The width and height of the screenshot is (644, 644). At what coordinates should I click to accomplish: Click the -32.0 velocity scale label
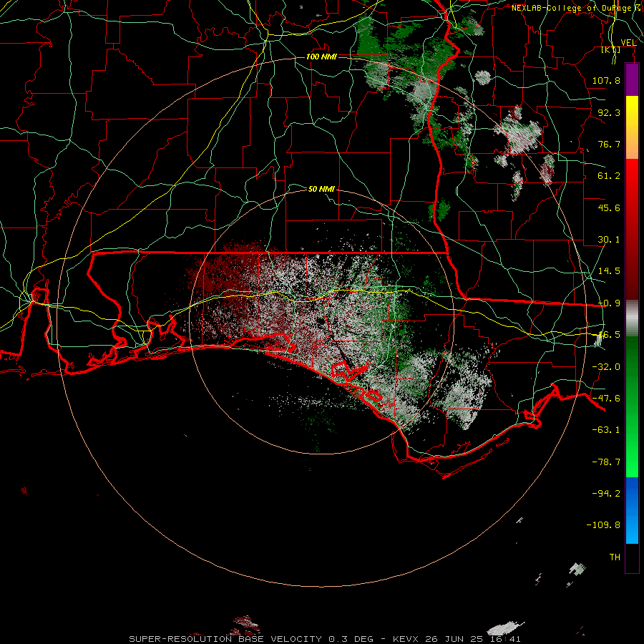606,367
